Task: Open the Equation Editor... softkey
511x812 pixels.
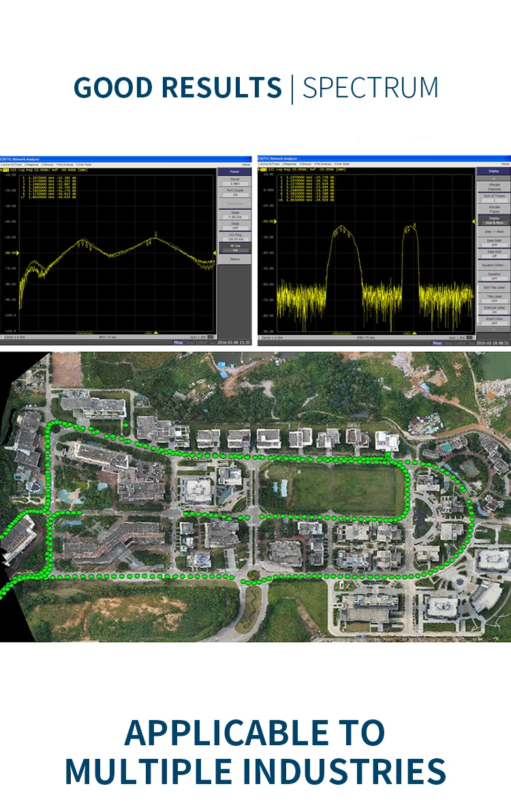Action: point(494,265)
